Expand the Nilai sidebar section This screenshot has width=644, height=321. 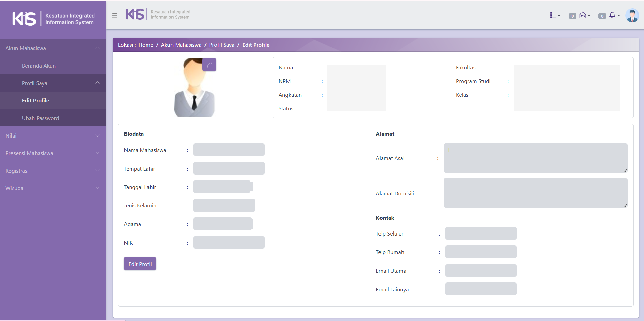click(x=53, y=135)
